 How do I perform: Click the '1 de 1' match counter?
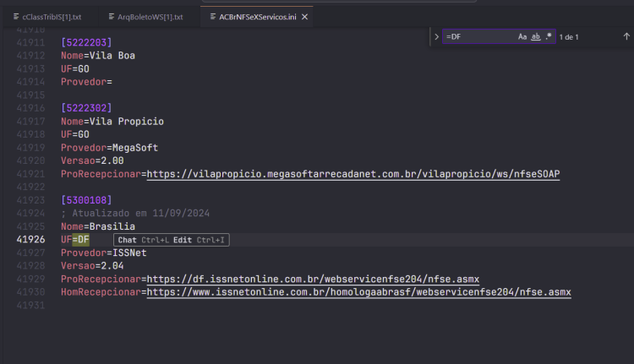[x=569, y=37]
